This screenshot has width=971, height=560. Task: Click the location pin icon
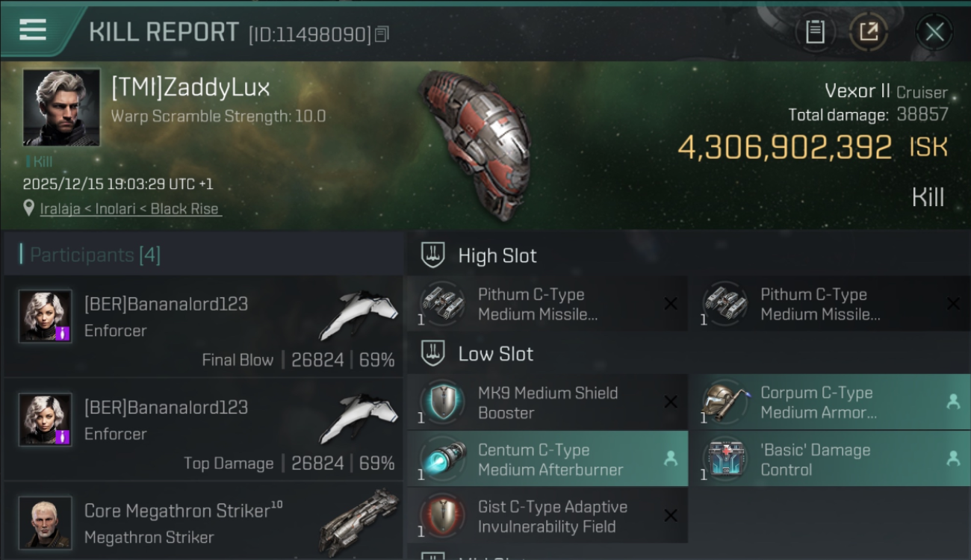(x=29, y=208)
